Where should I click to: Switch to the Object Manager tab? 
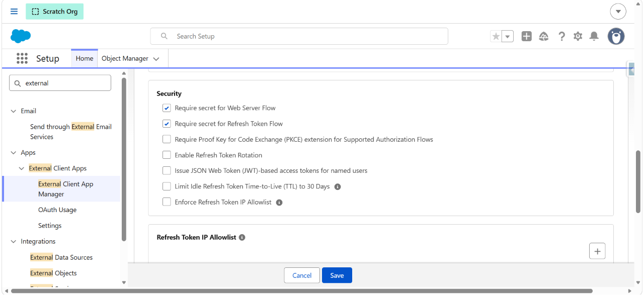(x=125, y=58)
